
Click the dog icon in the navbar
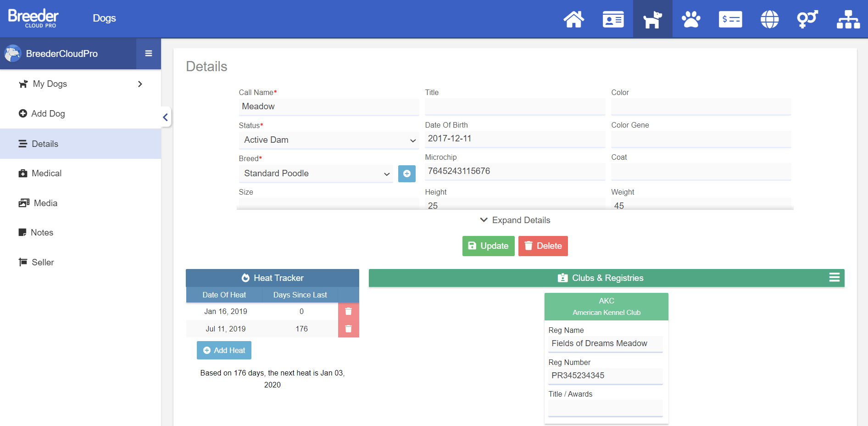pos(652,19)
